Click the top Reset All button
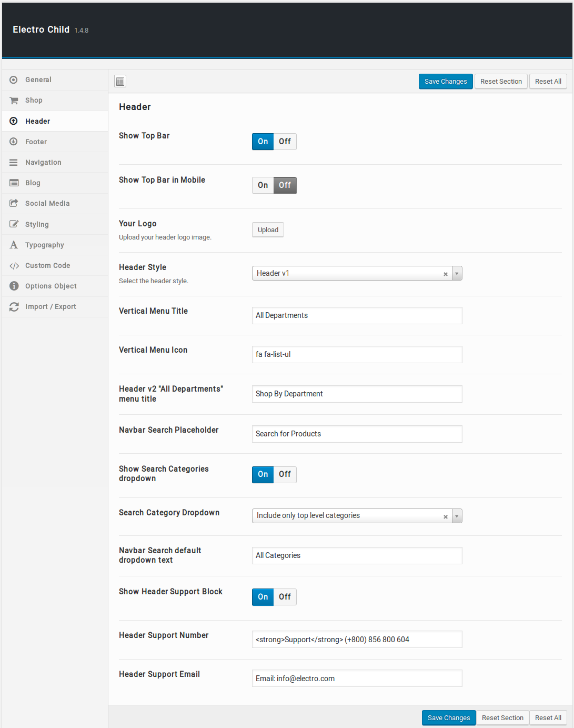The height and width of the screenshot is (728, 574). (548, 82)
